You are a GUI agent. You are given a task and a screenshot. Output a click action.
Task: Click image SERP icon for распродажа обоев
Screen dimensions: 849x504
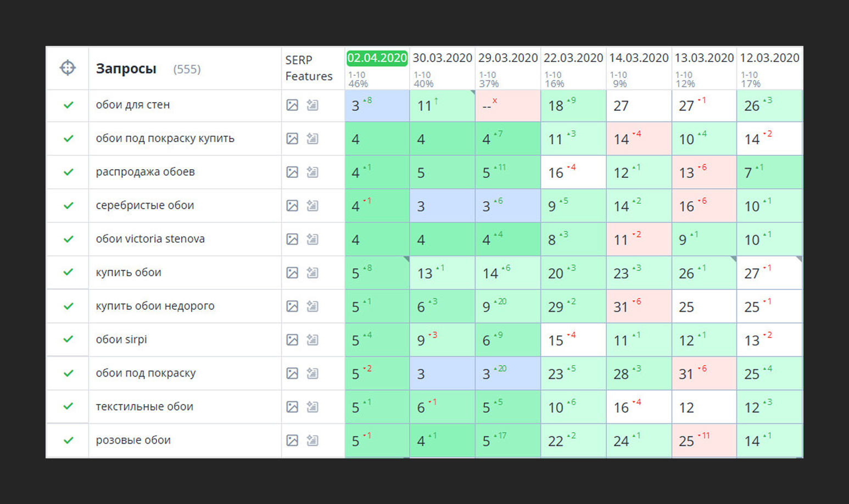pyautogui.click(x=292, y=172)
